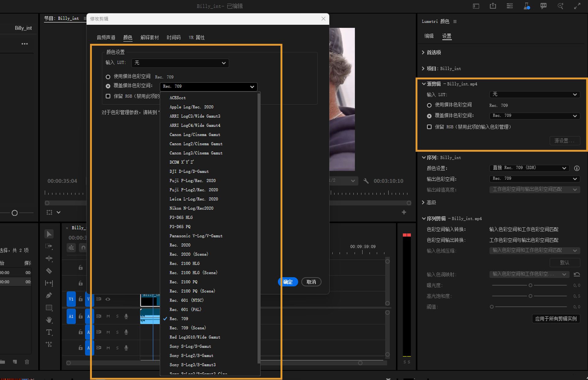
Task: Open the 输出色彩空间 dropdown in Lumetri panel
Action: click(x=534, y=179)
